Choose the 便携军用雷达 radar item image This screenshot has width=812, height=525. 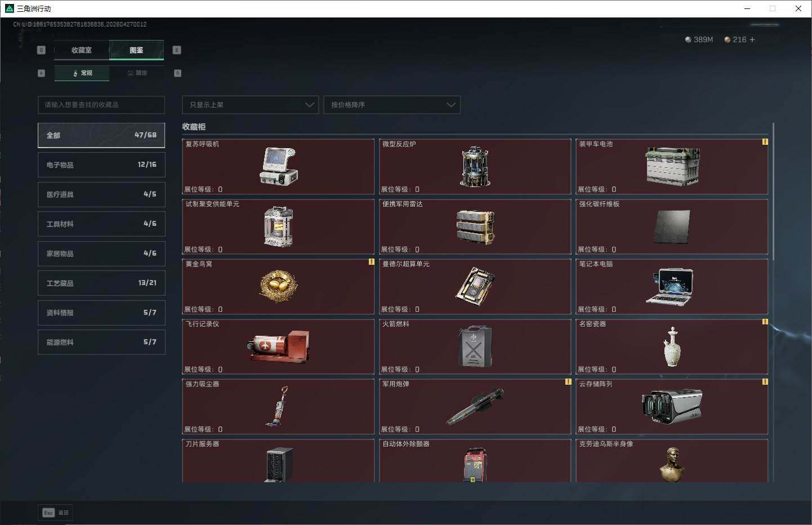475,227
